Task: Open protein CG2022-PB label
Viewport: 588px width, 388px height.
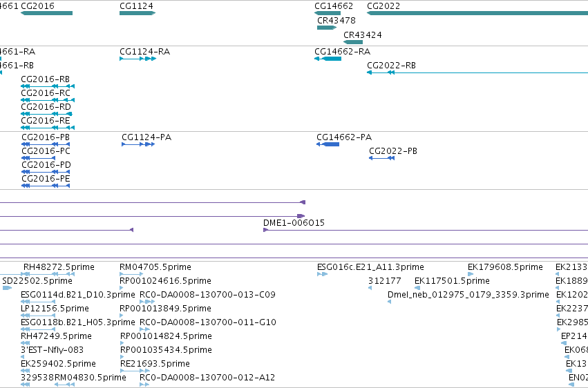Action: 393,151
